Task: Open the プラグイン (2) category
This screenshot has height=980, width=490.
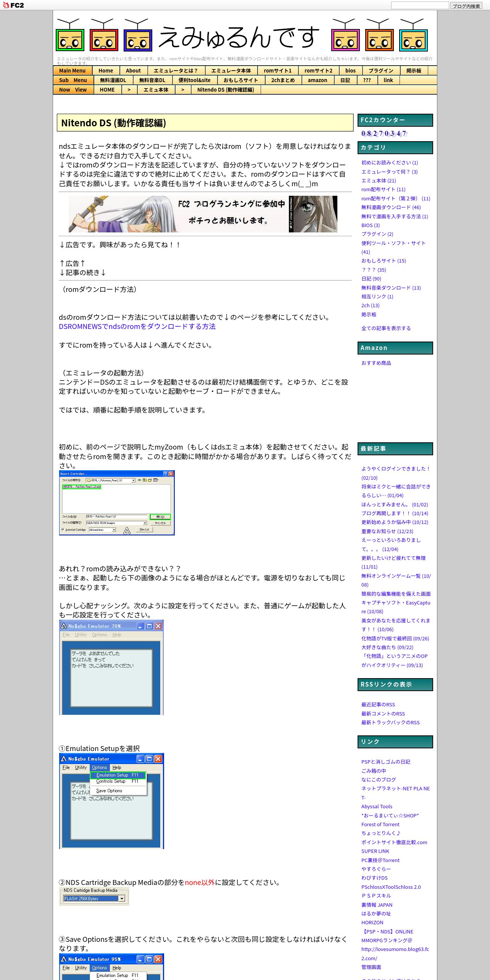Action: (377, 234)
